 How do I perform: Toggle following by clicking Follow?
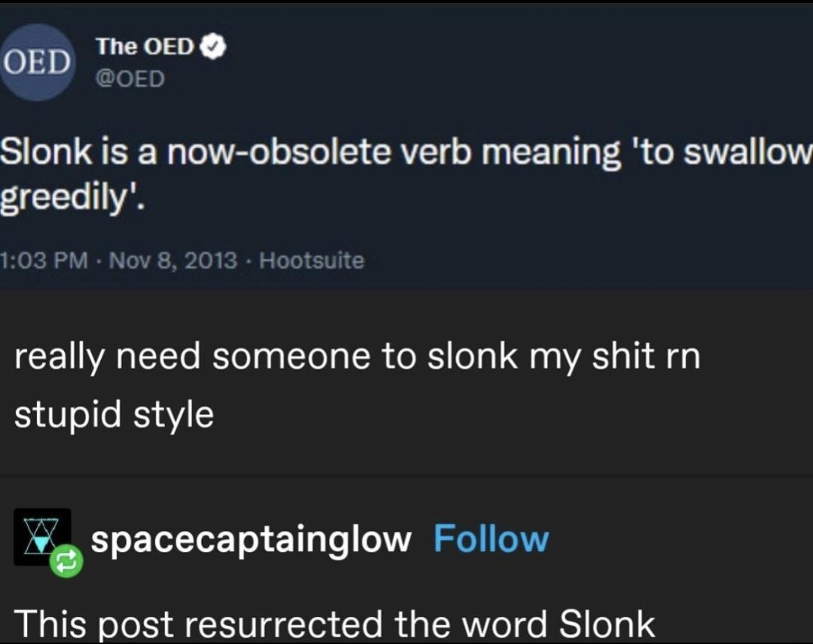pos(491,538)
